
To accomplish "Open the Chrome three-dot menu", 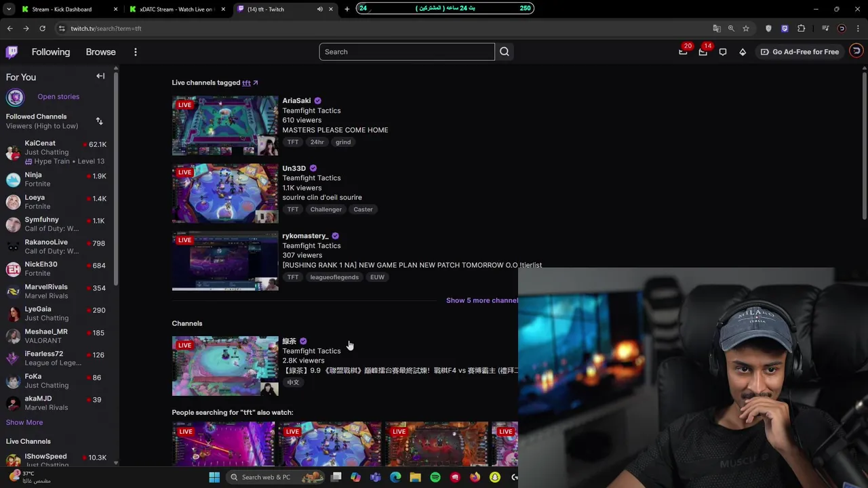I will tap(858, 28).
